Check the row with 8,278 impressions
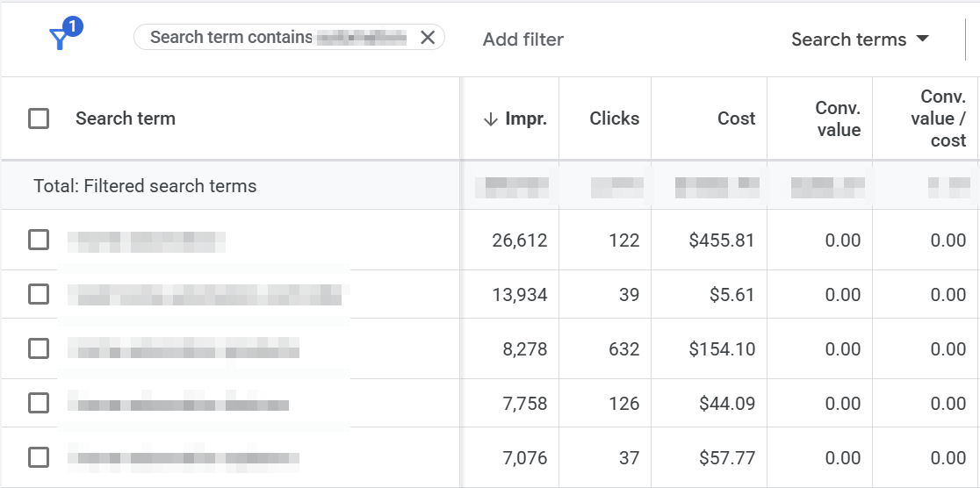This screenshot has width=980, height=488. tap(39, 348)
